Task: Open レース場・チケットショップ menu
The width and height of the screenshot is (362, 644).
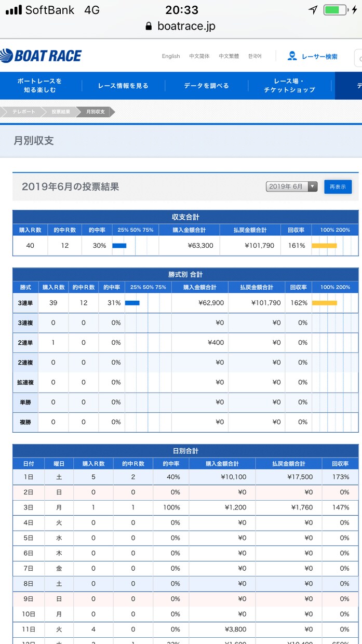Action: (x=289, y=85)
